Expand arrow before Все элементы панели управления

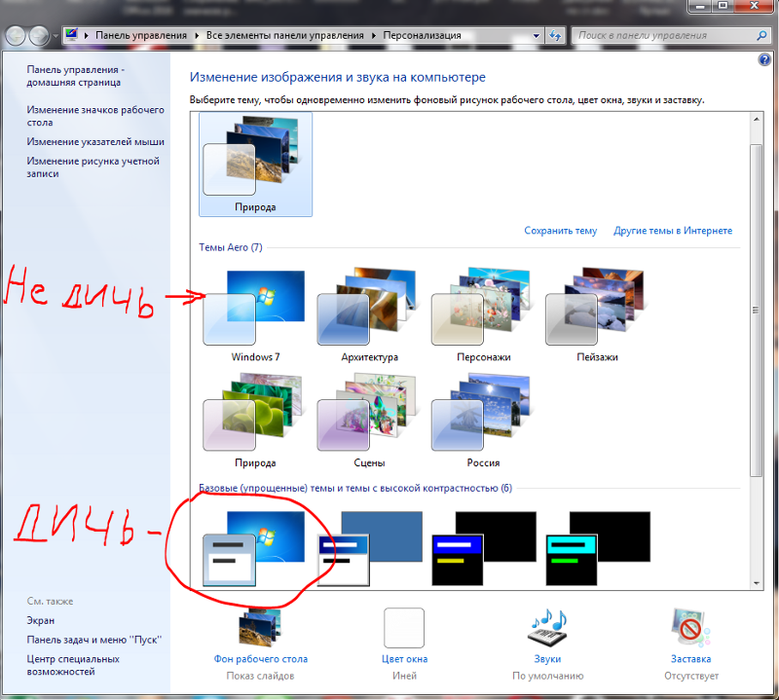[197, 35]
